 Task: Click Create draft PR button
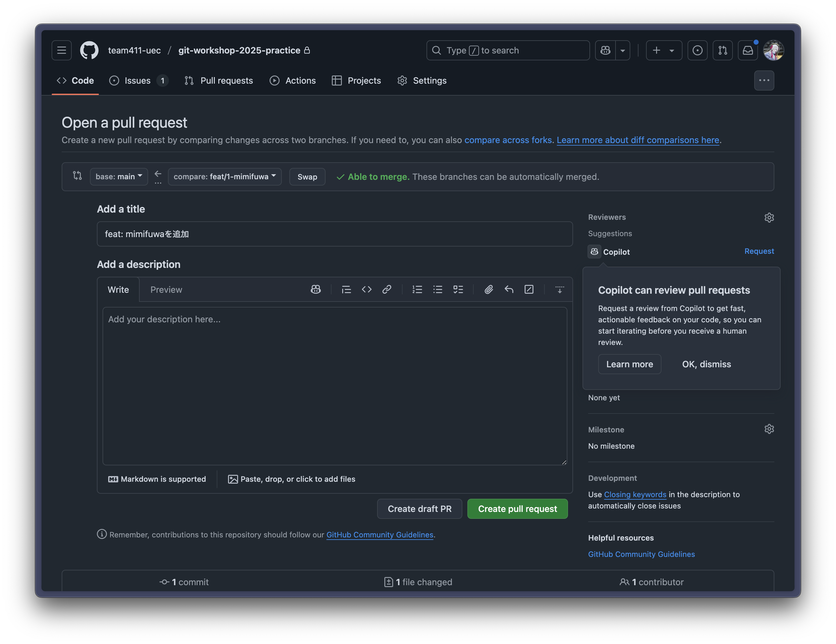420,508
